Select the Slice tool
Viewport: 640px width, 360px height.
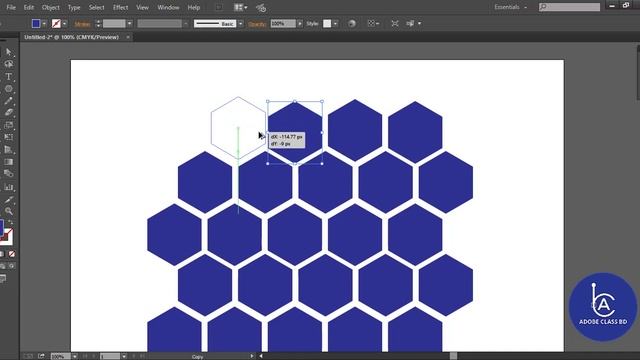point(9,199)
